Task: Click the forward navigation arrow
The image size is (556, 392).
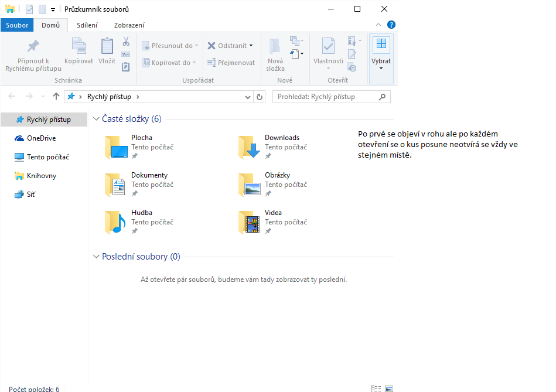Action: [x=29, y=96]
